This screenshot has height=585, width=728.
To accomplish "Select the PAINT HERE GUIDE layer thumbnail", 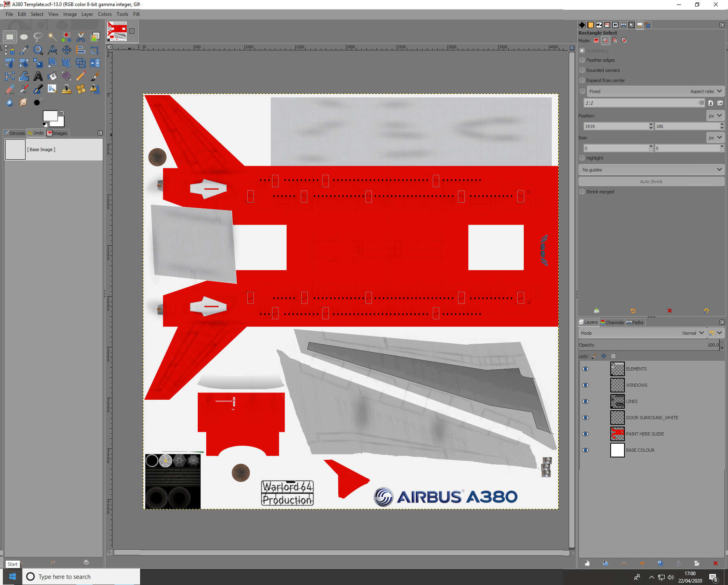I will pos(617,434).
